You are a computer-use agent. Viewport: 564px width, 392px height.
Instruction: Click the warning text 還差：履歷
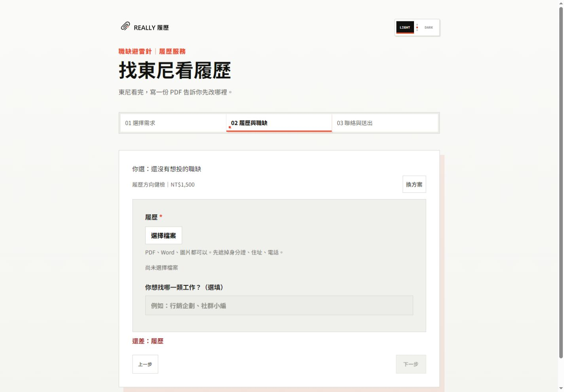coord(148,341)
